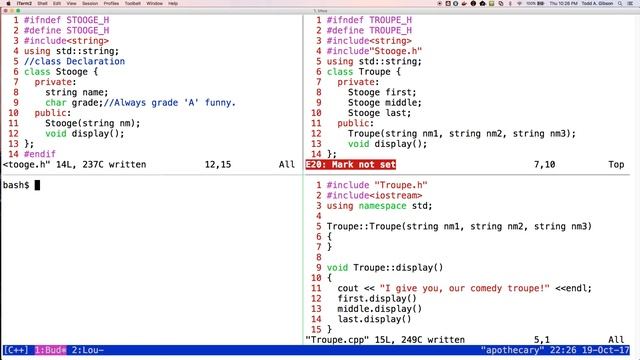Screen dimensions: 640x360
Task: Click 'void display();' in Stooge.h pane
Action: point(84,133)
